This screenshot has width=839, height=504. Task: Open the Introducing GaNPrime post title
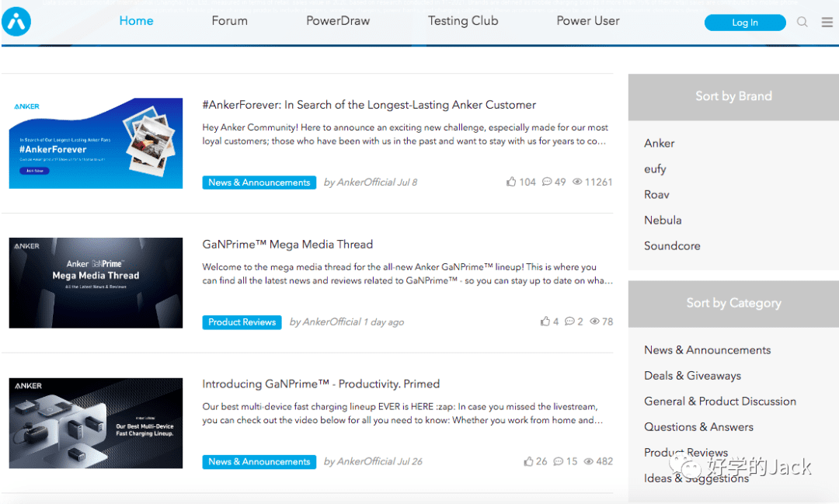(321, 384)
